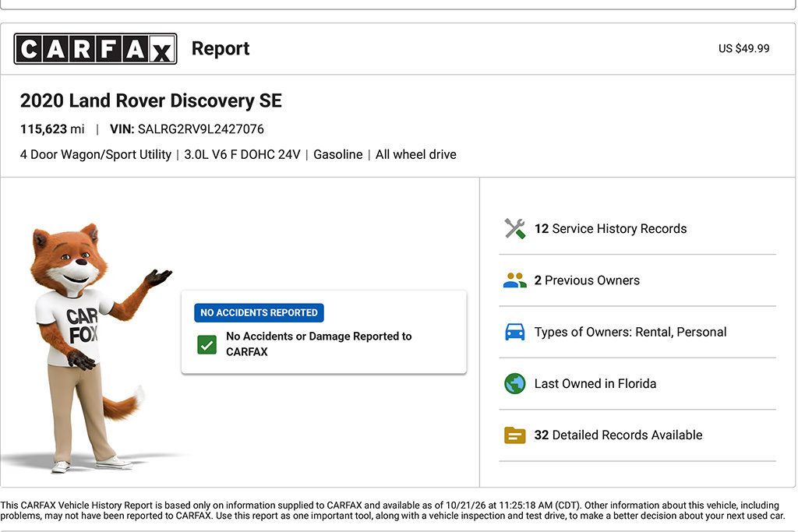Screen dimensions: 798x532
Task: Click the 3.0L V6 F DOHC 24V engine spec
Action: point(242,155)
